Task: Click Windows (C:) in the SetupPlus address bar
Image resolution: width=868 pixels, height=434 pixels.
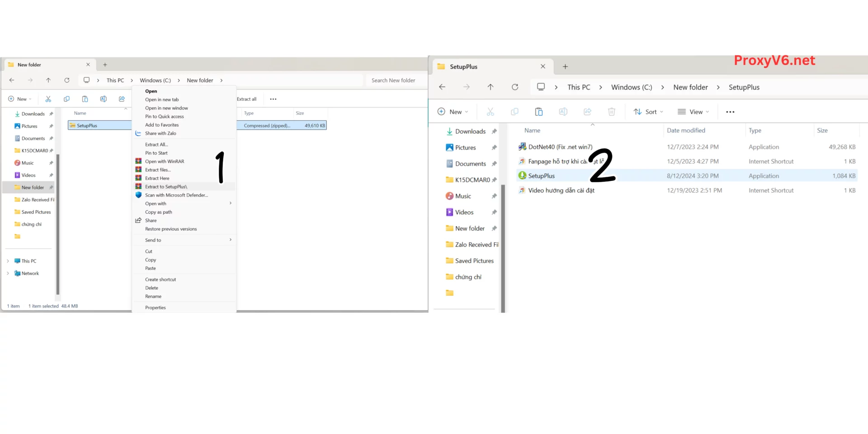Action: [x=632, y=87]
